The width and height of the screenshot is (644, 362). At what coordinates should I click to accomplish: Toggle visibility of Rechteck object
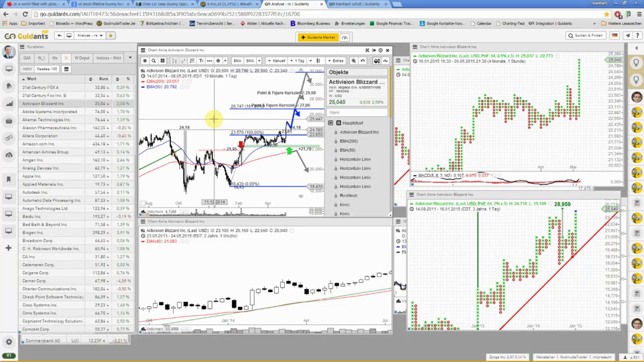[x=336, y=196]
